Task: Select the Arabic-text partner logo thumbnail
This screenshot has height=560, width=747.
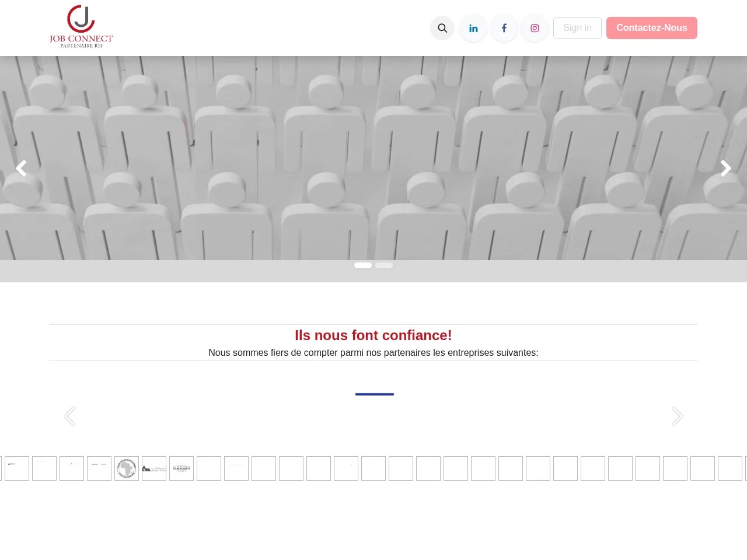Action: click(154, 468)
